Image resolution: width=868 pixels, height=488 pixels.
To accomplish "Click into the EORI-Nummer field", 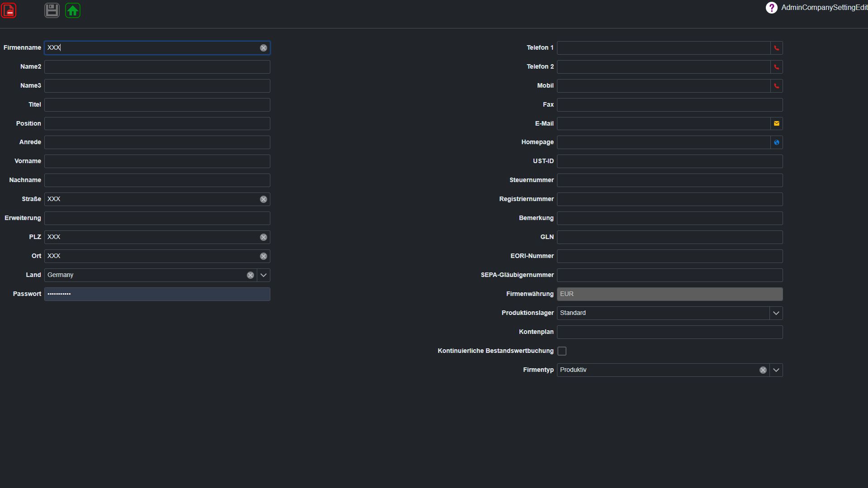I will pos(670,256).
